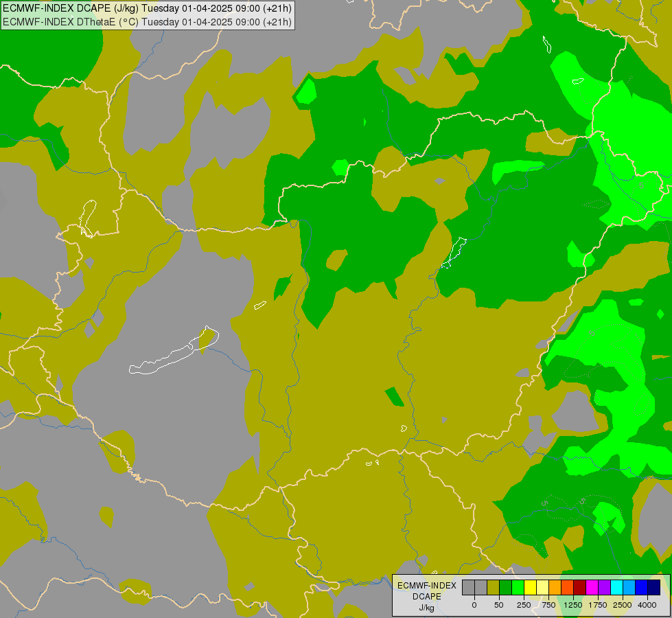Click the olive-yellow swatch in the DCAPE legend
672x618 pixels.
[494, 587]
